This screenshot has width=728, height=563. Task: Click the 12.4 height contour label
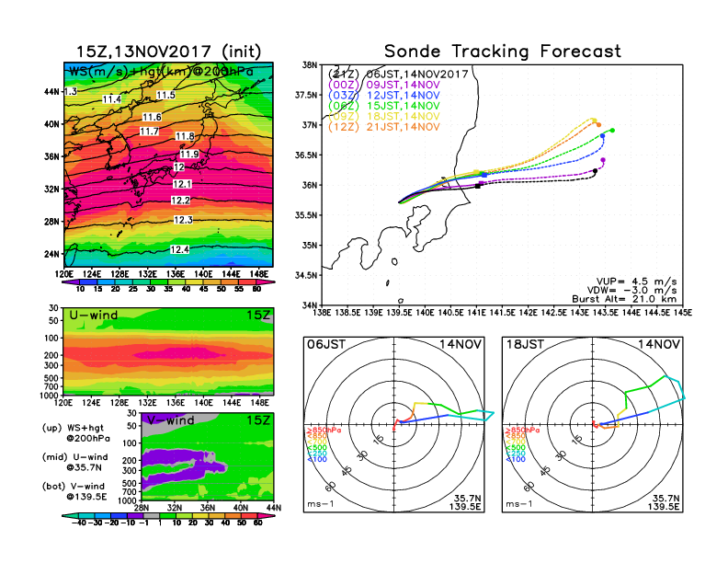coord(179,250)
